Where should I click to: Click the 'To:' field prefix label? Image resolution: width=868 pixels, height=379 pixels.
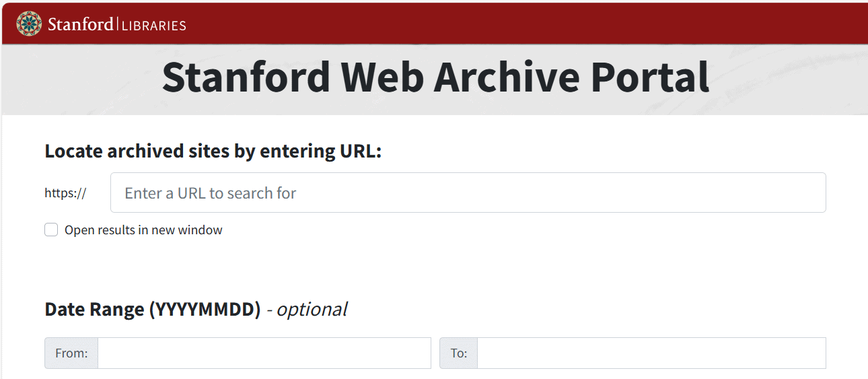[458, 353]
